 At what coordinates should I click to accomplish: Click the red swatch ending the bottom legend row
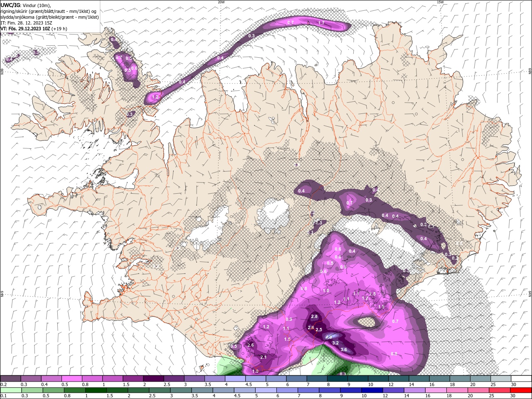click(521, 390)
